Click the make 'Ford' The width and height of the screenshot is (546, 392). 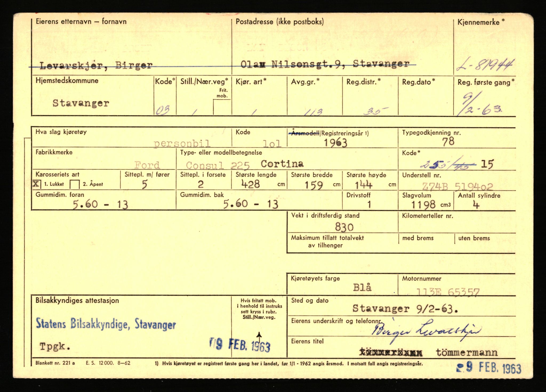tap(147, 165)
